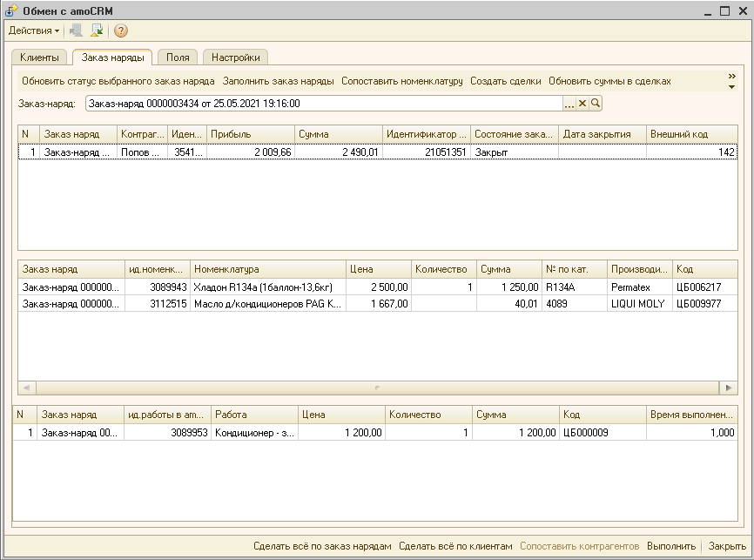Select the catalog number cell R134A
Image resolution: width=754 pixels, height=560 pixels.
[x=574, y=287]
